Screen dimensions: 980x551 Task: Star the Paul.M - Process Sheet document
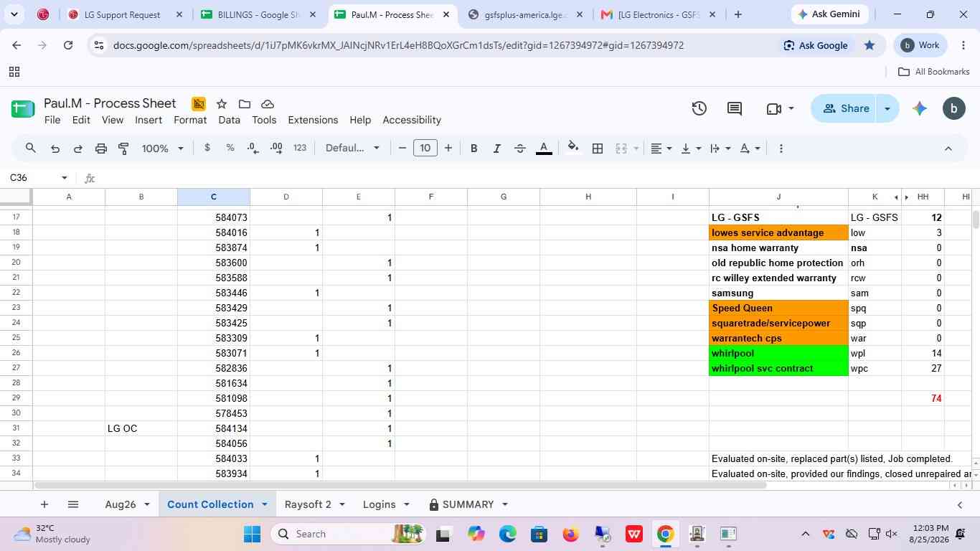coord(222,104)
